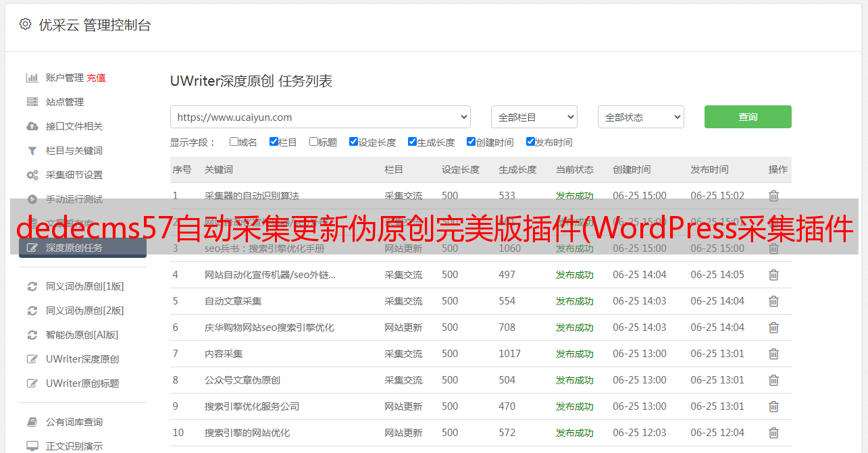The image size is (868, 453).
Task: Click trash icon for 内容采集 row
Action: pyautogui.click(x=773, y=354)
